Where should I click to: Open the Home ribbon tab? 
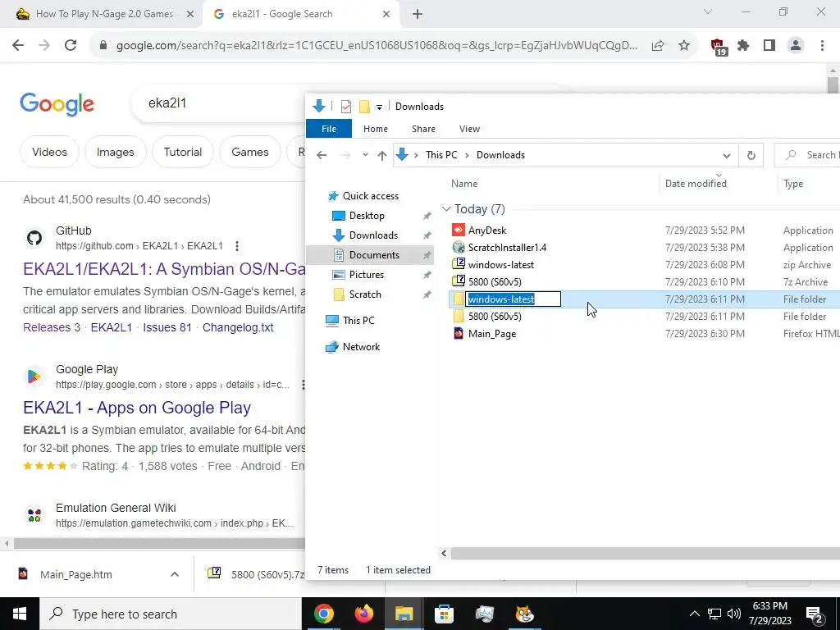tap(376, 129)
